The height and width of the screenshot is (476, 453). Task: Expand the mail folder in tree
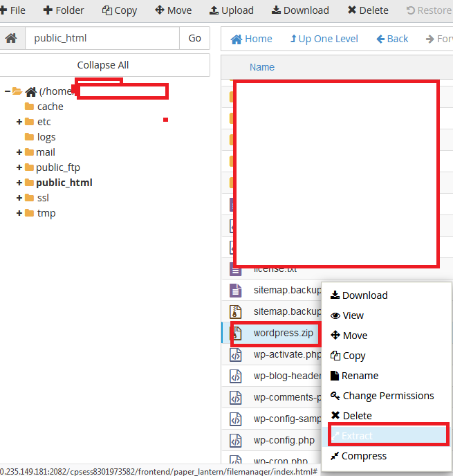tap(19, 152)
